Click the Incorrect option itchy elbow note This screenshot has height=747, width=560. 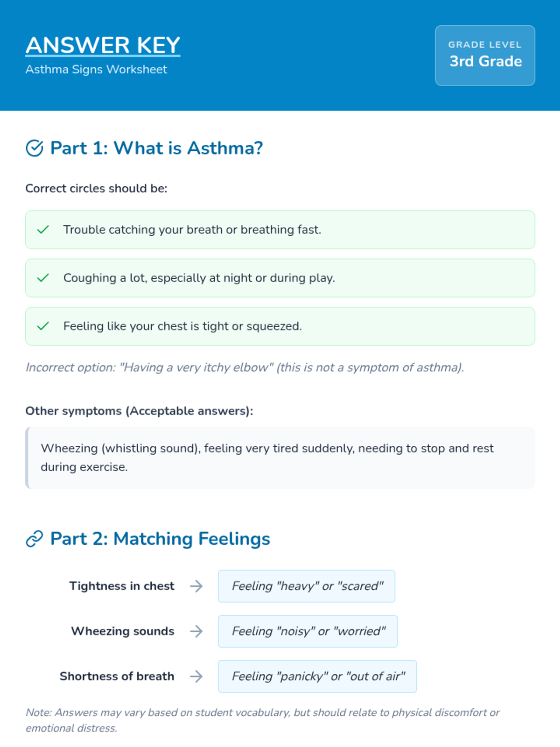tap(245, 367)
